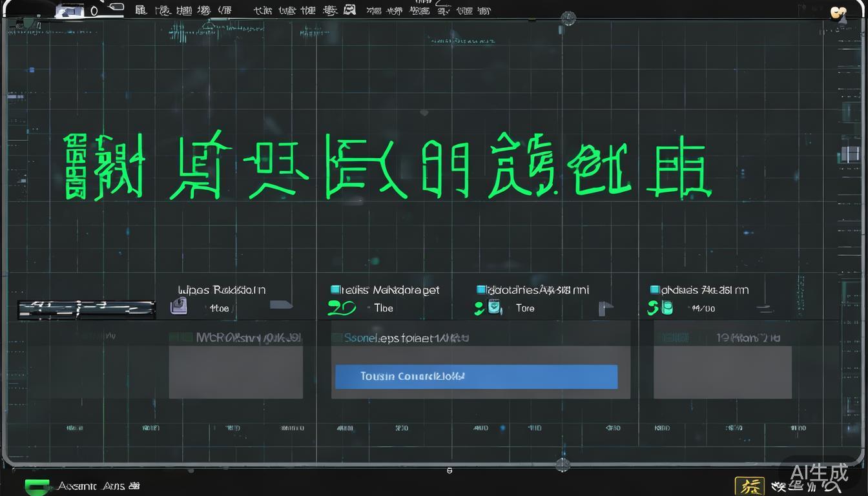Open the shield icon next to the green "2"
The width and height of the screenshot is (868, 496).
tap(495, 307)
